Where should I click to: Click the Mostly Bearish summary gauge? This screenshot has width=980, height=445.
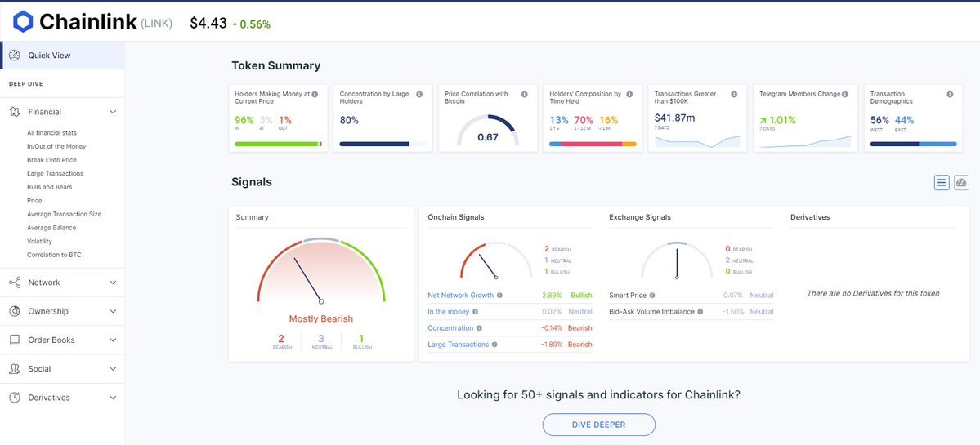click(321, 271)
